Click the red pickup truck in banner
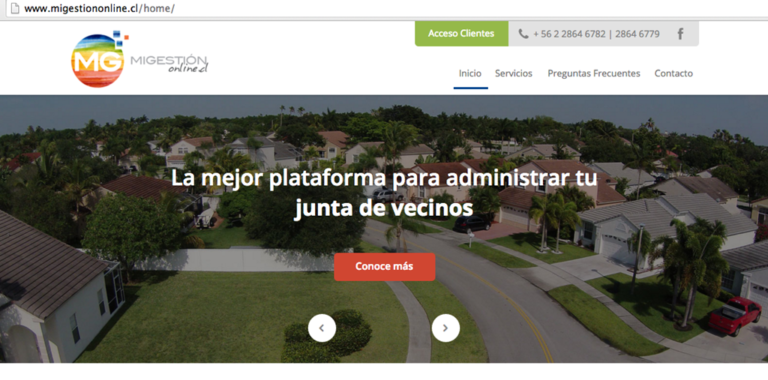The width and height of the screenshot is (768, 380). [735, 315]
